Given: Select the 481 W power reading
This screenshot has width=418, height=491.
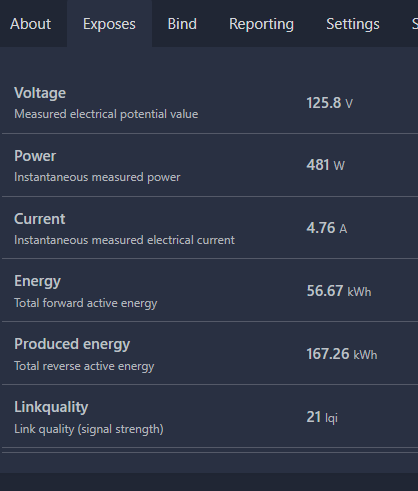Looking at the screenshot, I should pyautogui.click(x=325, y=165).
